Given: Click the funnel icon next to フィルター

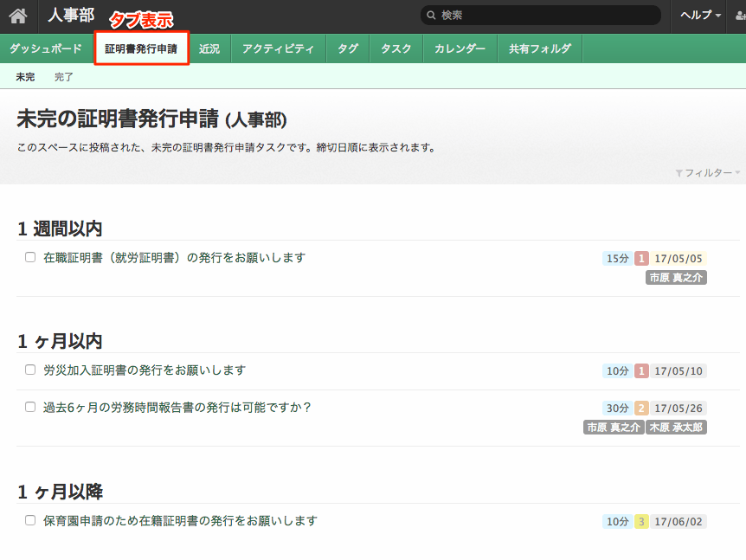Looking at the screenshot, I should (x=678, y=173).
